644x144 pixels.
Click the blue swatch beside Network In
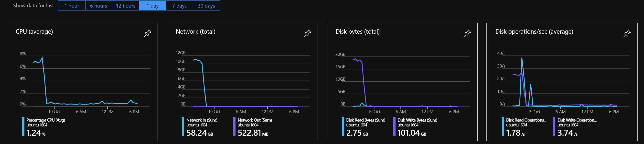point(183,126)
